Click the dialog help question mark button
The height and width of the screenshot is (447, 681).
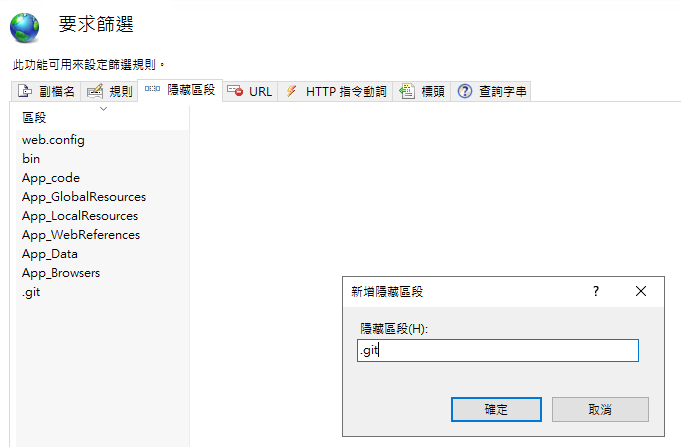click(596, 291)
